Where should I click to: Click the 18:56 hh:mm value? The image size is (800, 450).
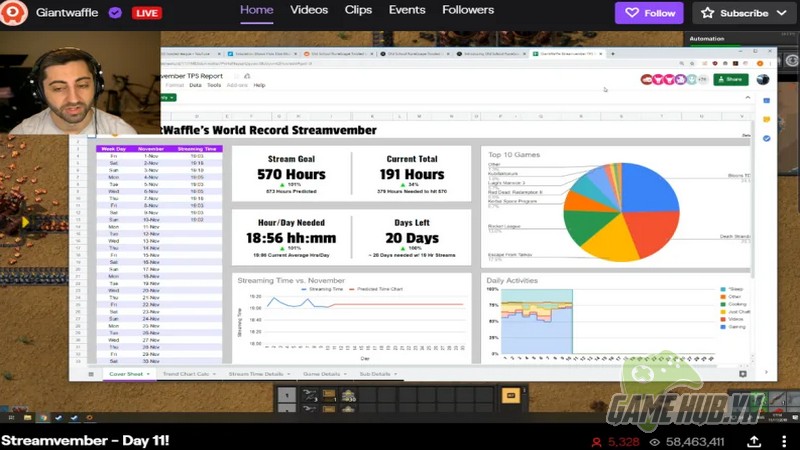coord(291,238)
